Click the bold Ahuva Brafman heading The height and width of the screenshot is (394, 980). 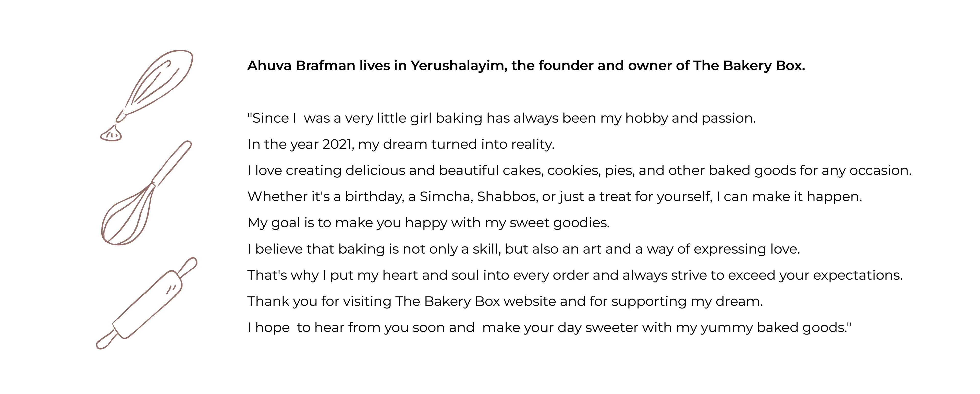click(x=526, y=66)
